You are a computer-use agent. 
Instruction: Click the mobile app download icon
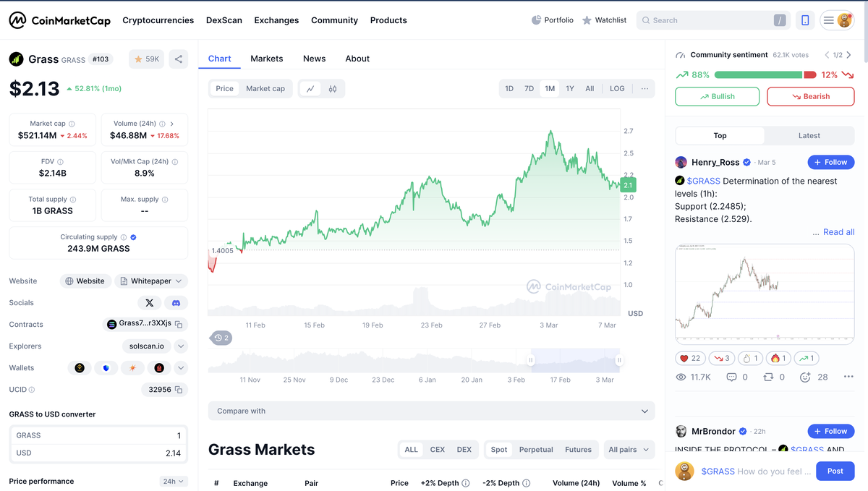pos(805,20)
